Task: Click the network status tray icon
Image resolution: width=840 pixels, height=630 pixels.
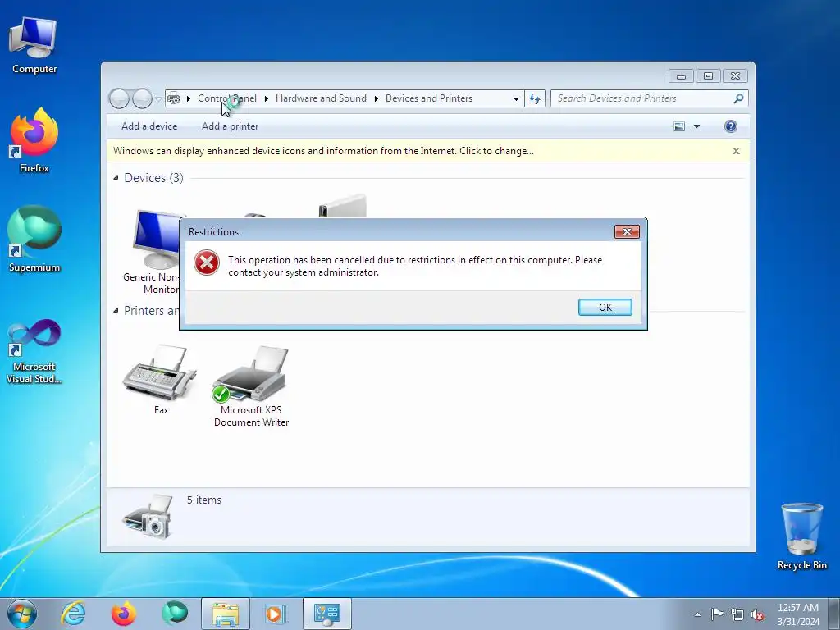Action: [x=737, y=614]
